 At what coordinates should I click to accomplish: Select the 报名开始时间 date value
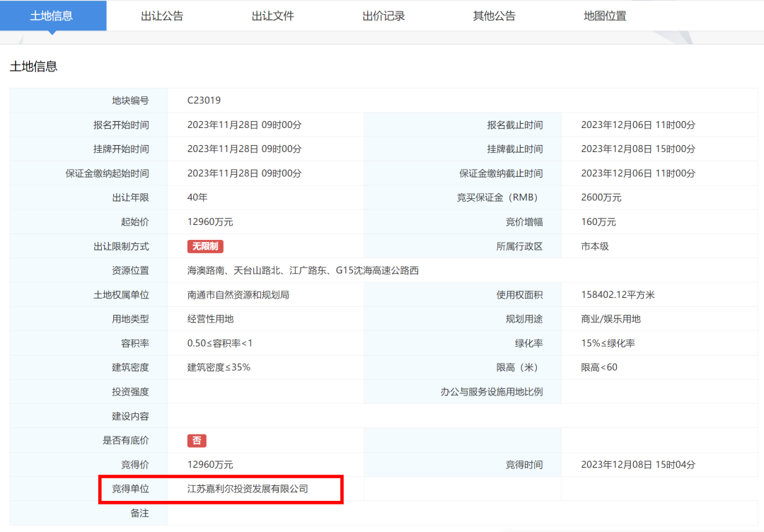[x=244, y=125]
